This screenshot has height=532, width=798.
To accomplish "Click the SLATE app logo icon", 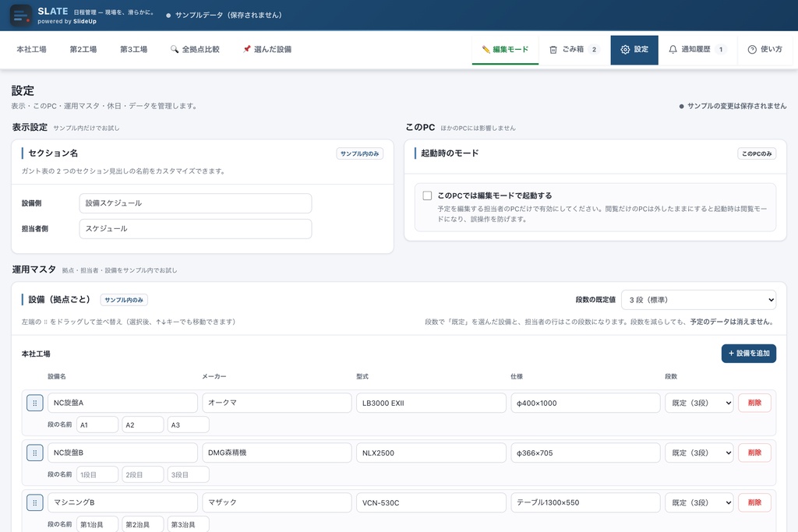I will (x=21, y=16).
